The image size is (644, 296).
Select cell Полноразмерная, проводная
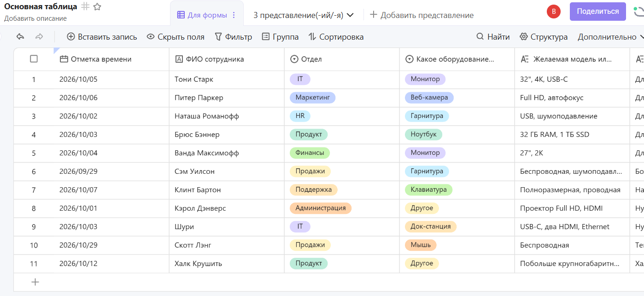[x=572, y=190]
